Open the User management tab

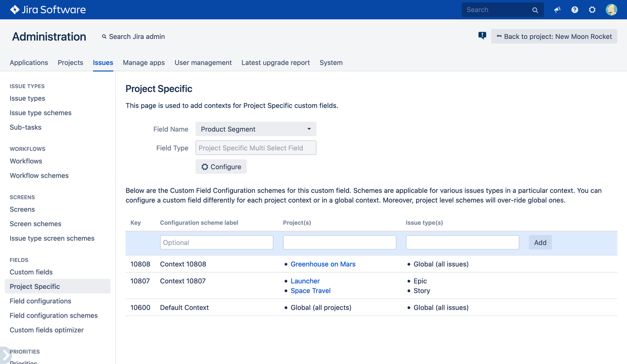(x=203, y=63)
